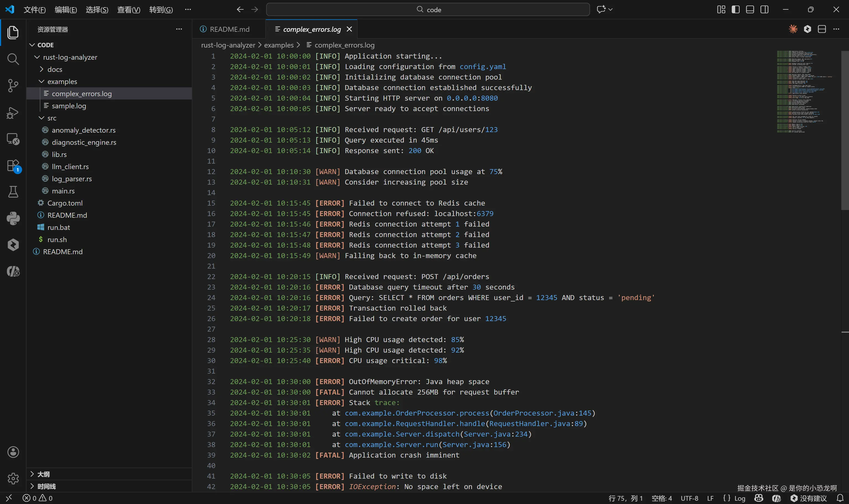849x504 pixels.
Task: Toggle the primary sidebar layout button
Action: pos(736,9)
